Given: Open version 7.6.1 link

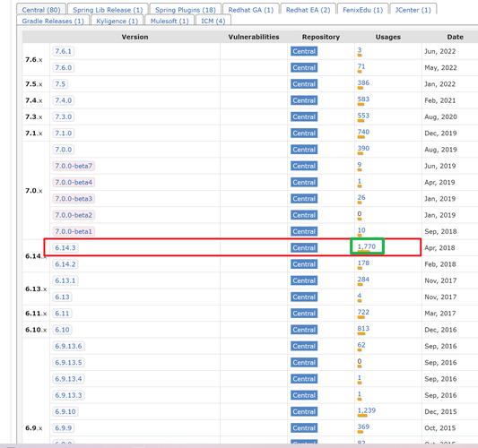Looking at the screenshot, I should pos(63,51).
